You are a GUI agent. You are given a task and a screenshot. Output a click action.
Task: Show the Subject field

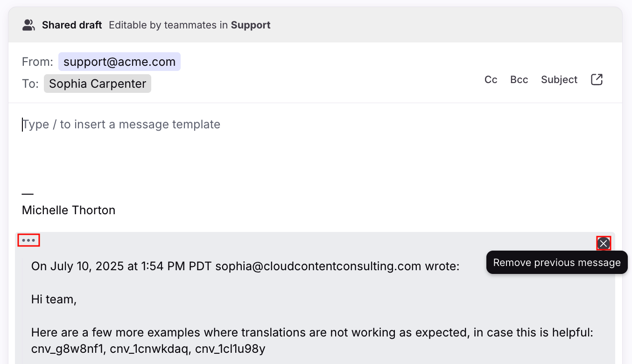pos(559,80)
